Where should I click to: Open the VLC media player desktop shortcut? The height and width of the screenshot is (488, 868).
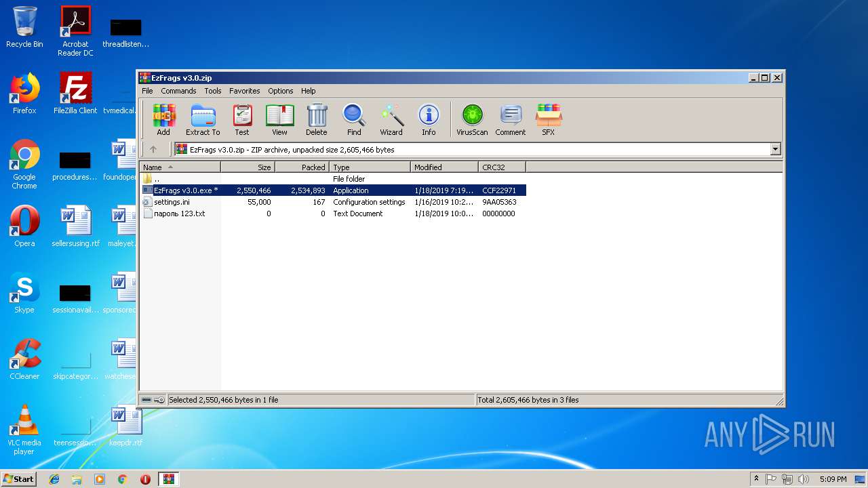[24, 430]
